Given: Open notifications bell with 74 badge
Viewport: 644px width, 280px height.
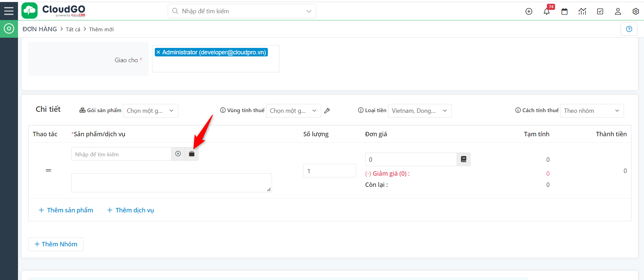Looking at the screenshot, I should (x=547, y=12).
